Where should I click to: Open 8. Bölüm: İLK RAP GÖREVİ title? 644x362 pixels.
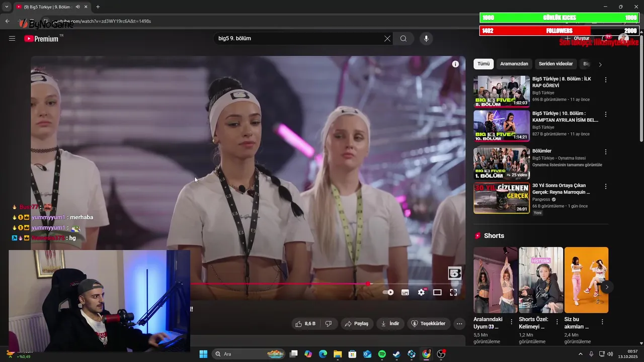[561, 82]
